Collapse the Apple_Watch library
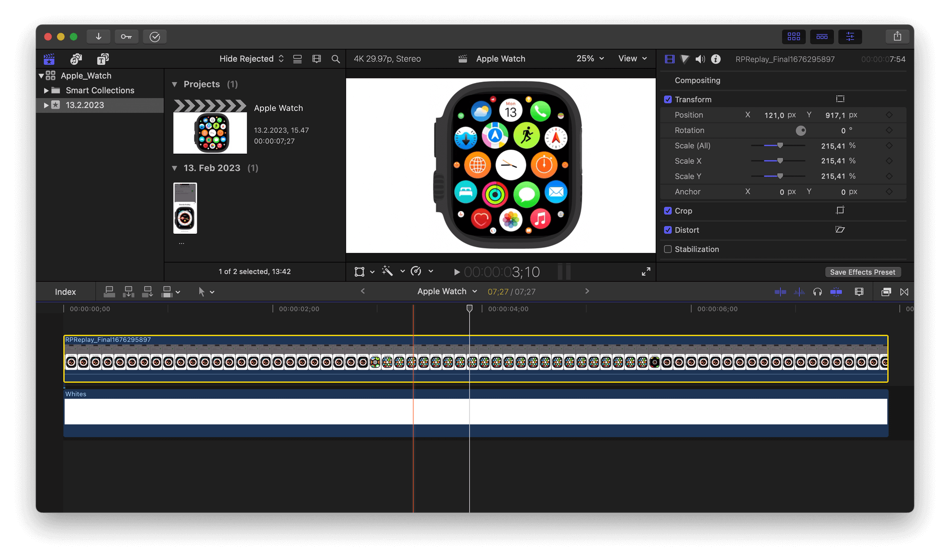The height and width of the screenshot is (560, 950). (x=41, y=75)
